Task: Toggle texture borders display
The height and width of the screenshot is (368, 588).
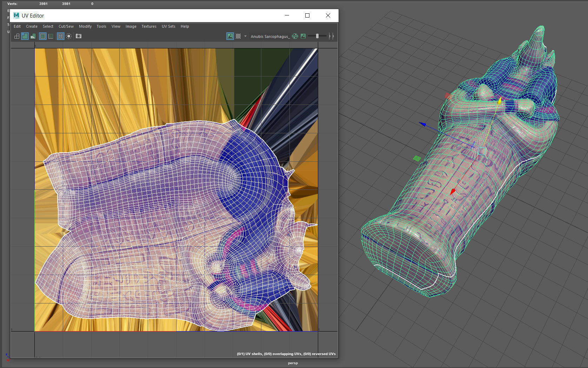Action: 43,36
